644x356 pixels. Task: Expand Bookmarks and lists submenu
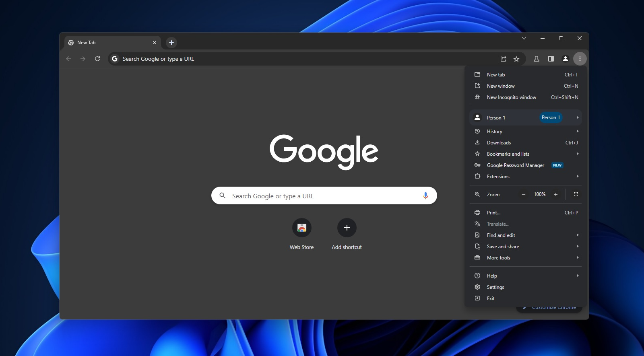click(526, 154)
